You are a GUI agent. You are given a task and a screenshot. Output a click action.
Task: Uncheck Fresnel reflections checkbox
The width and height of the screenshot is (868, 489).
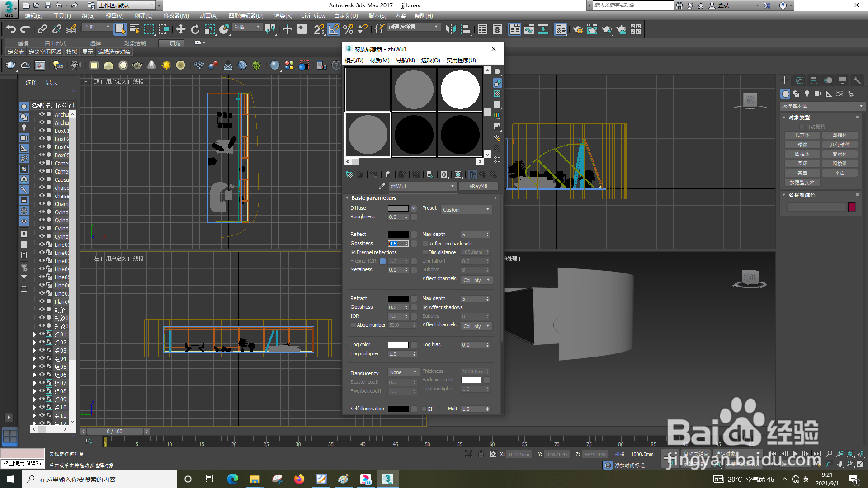click(x=354, y=252)
